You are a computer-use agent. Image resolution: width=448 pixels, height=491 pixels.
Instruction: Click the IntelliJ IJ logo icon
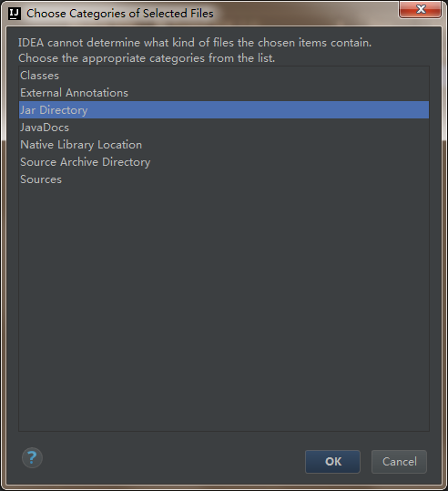point(14,14)
